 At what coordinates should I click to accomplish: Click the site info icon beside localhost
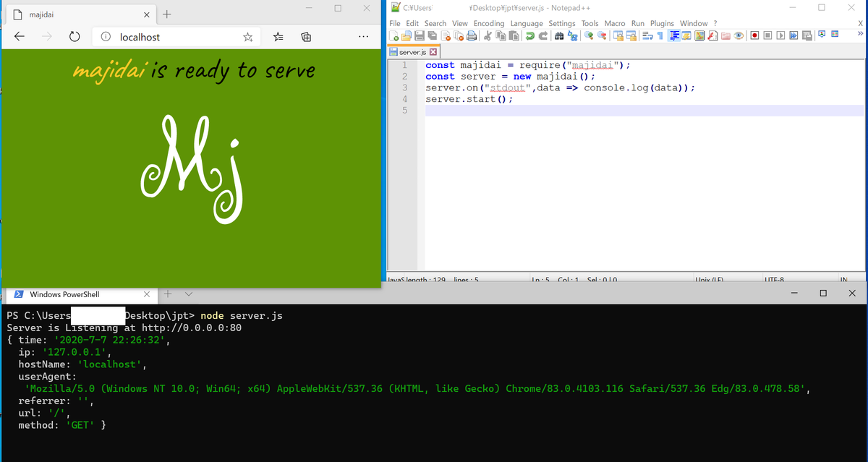click(105, 37)
